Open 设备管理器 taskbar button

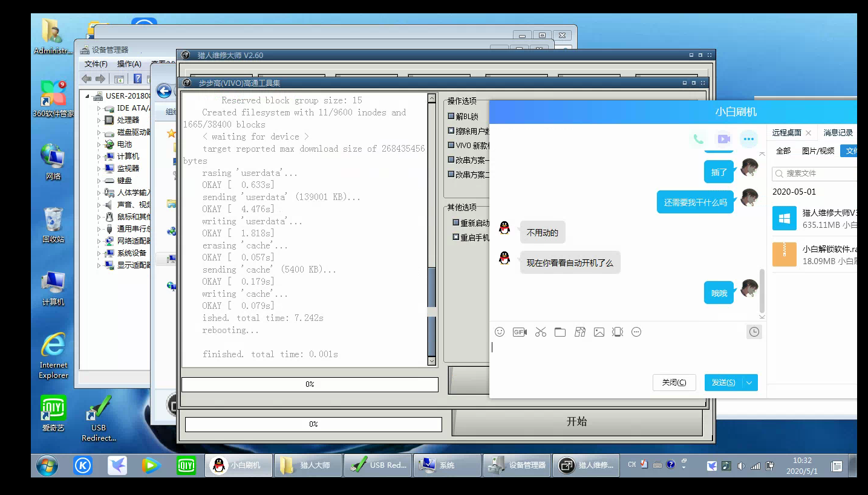point(517,465)
